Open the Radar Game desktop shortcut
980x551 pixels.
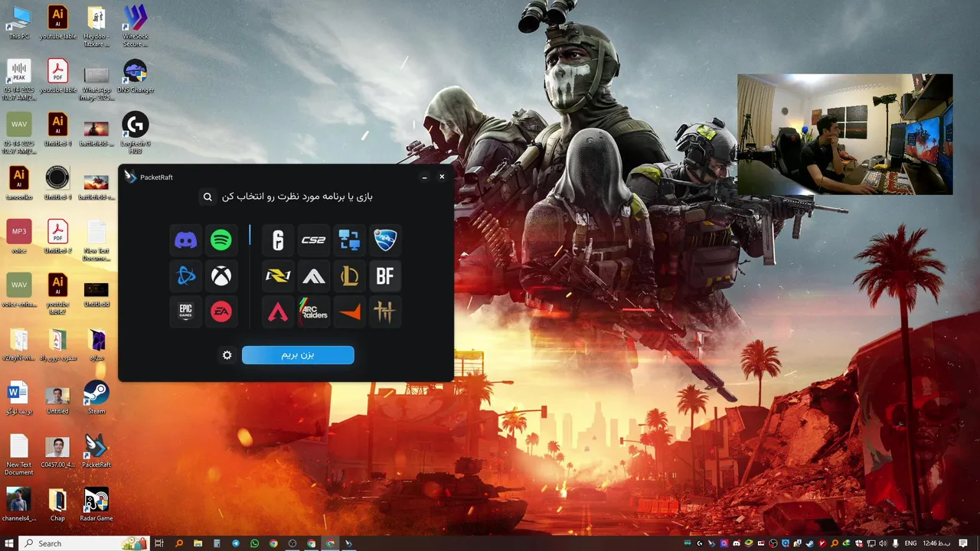tap(96, 504)
